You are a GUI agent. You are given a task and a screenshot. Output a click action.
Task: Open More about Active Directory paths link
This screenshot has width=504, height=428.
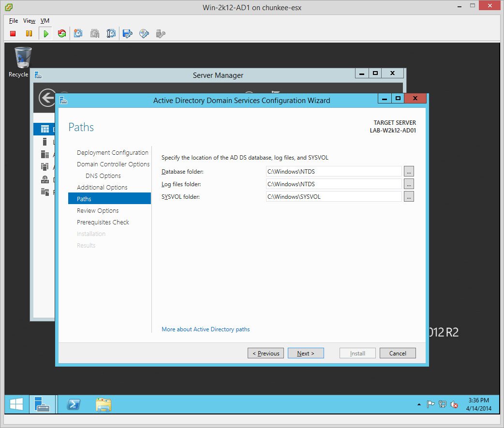click(206, 329)
